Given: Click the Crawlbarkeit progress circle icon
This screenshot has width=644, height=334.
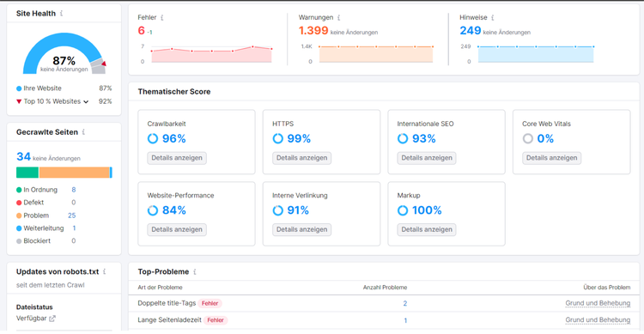Looking at the screenshot, I should tap(152, 138).
